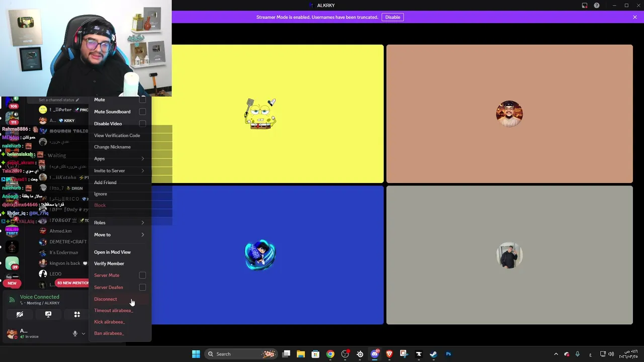
Task: Show hidden system tray icons
Action: (x=556, y=354)
